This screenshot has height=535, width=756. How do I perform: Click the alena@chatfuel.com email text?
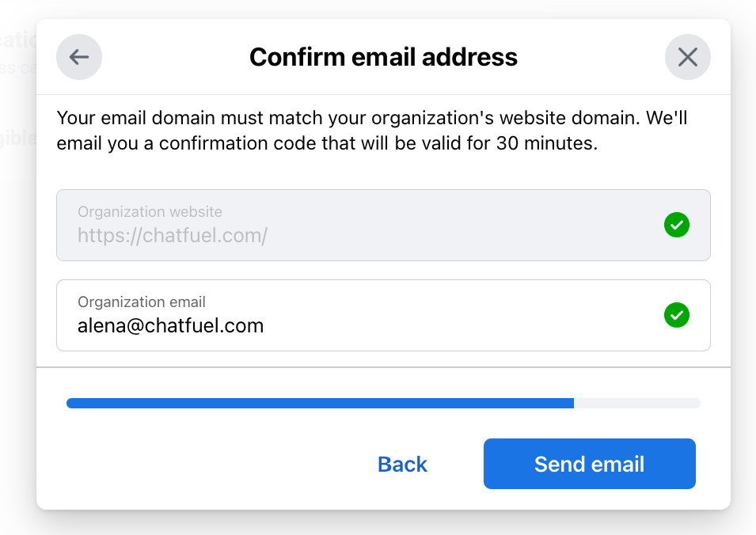[x=171, y=326]
